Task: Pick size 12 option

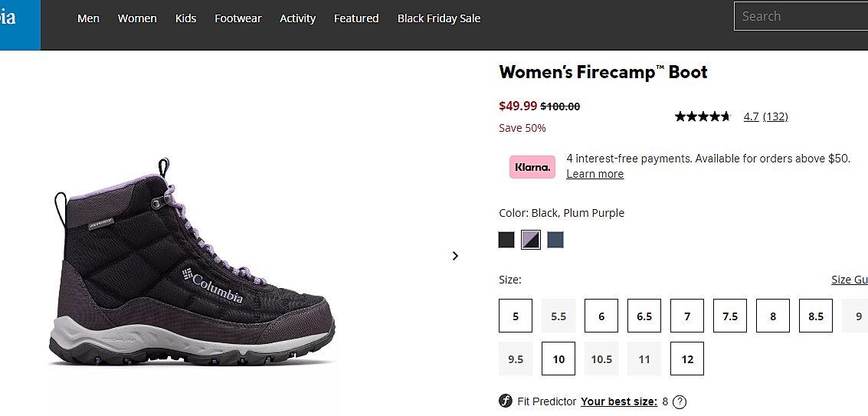Action: pos(687,359)
